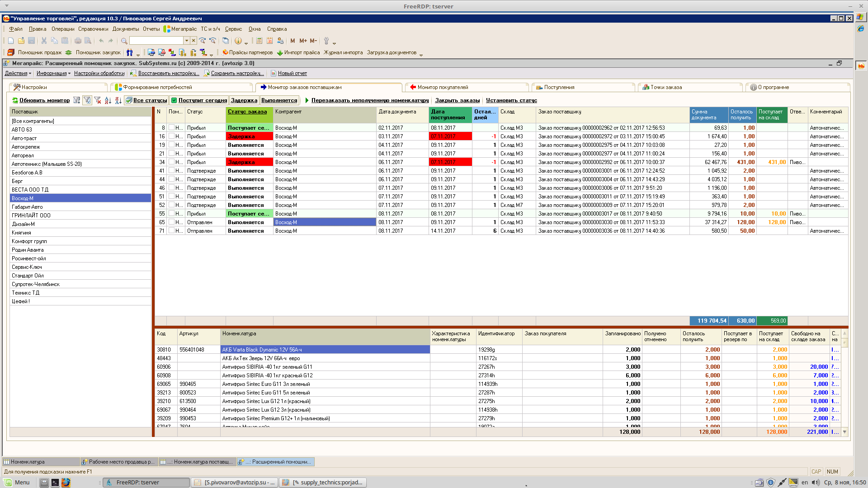Open the Справочники menu
The image size is (868, 488).
pos(93,29)
